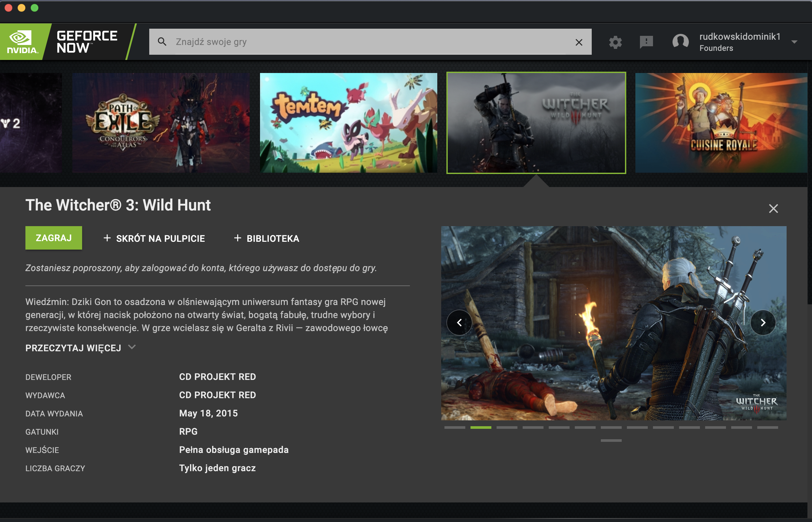The width and height of the screenshot is (812, 522).
Task: Select the Path of Exile game tile
Action: [x=161, y=123]
